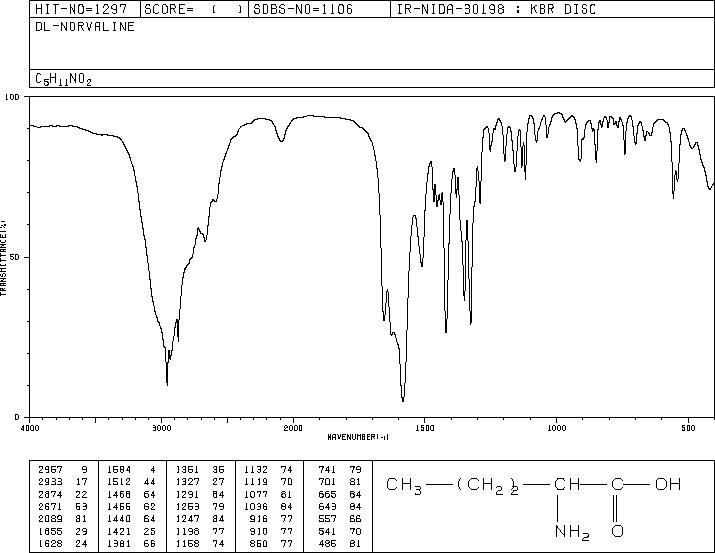Click the 701 peak table entry

click(x=327, y=481)
